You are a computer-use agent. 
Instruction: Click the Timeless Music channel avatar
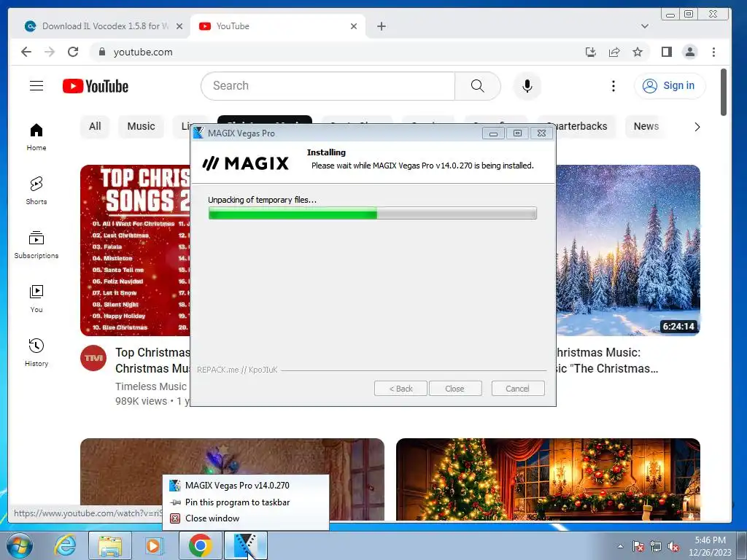93,357
